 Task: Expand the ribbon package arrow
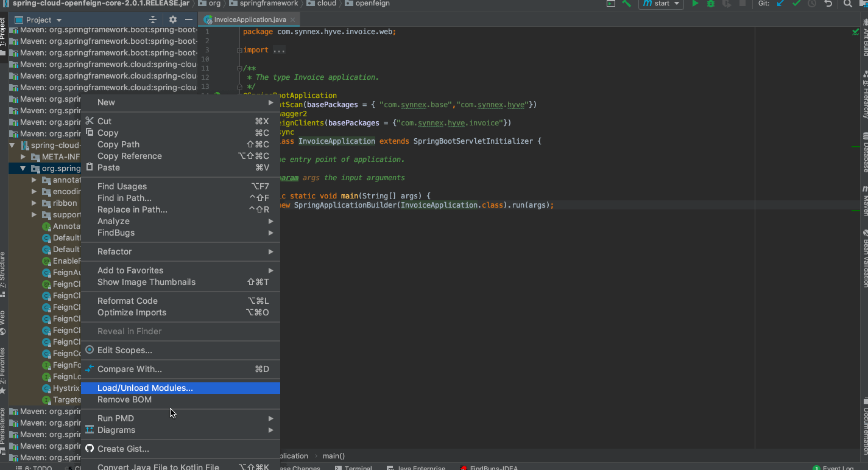(34, 203)
